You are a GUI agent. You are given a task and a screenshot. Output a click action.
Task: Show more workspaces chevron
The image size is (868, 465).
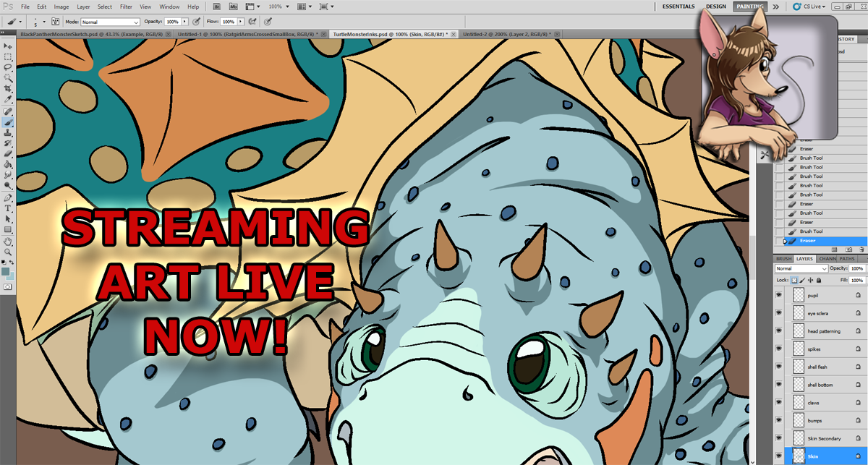tap(775, 7)
